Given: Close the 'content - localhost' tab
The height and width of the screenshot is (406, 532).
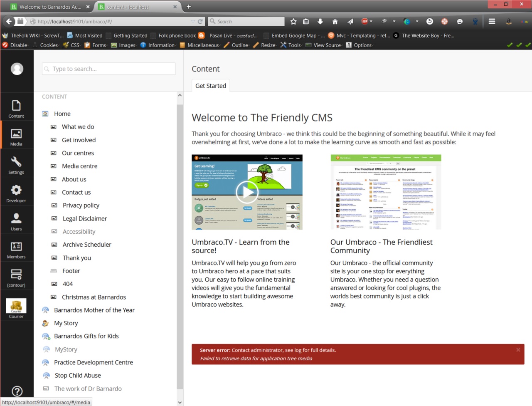Looking at the screenshot, I should click(175, 7).
